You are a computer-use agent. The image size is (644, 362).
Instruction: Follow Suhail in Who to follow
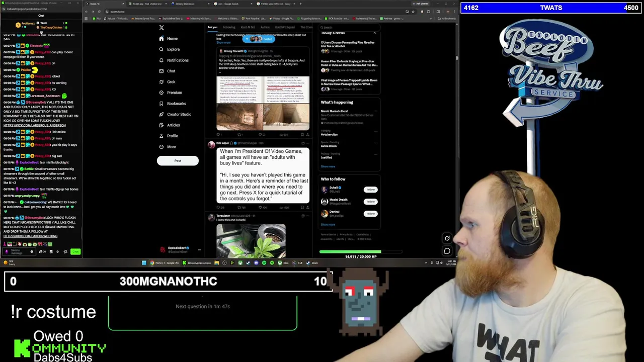[370, 190]
